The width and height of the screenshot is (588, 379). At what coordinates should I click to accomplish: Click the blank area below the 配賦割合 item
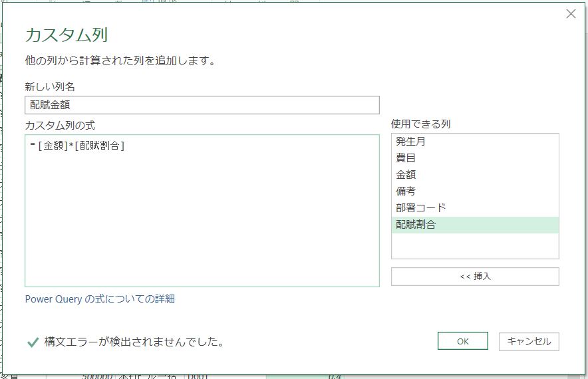[x=475, y=245]
